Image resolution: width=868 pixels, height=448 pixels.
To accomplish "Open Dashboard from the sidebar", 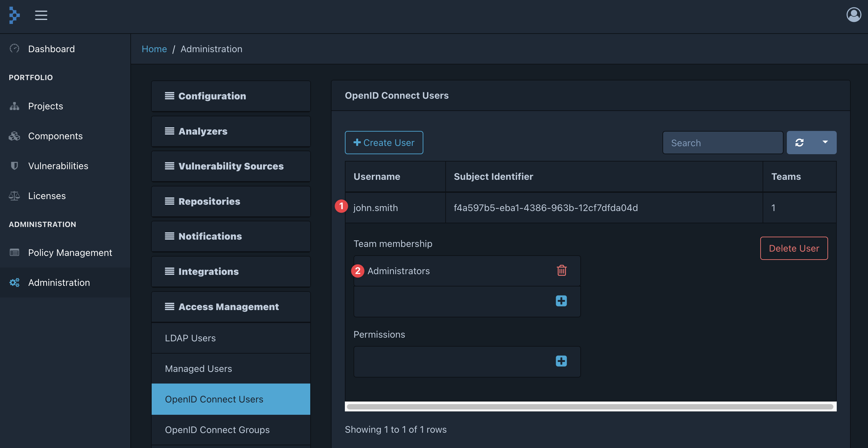I will click(51, 49).
